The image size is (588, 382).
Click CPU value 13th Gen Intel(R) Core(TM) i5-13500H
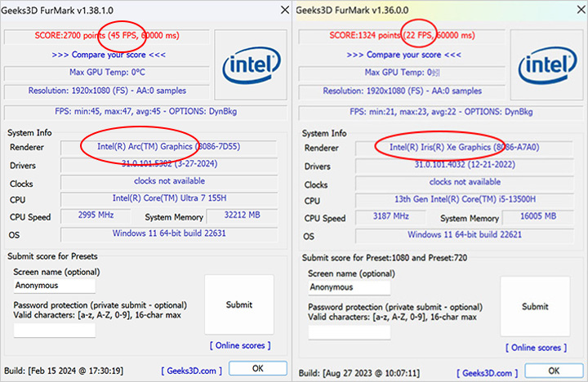coord(465,199)
